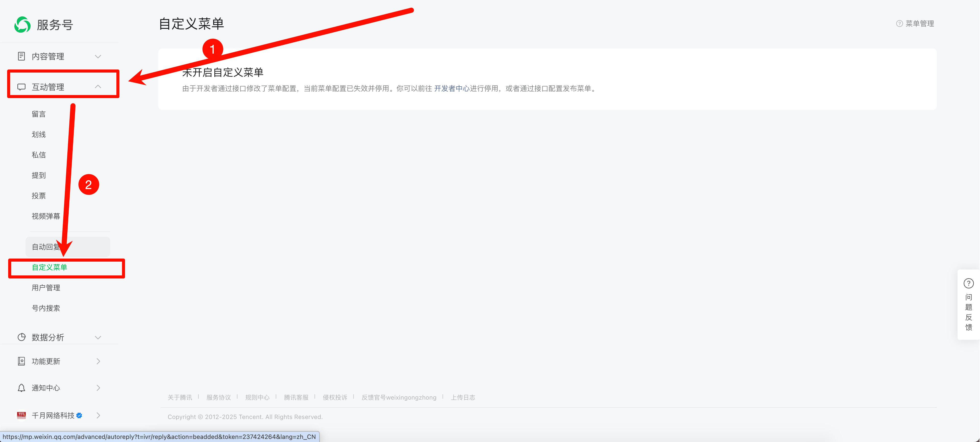Open the 规则中心 footer link

[x=258, y=398]
